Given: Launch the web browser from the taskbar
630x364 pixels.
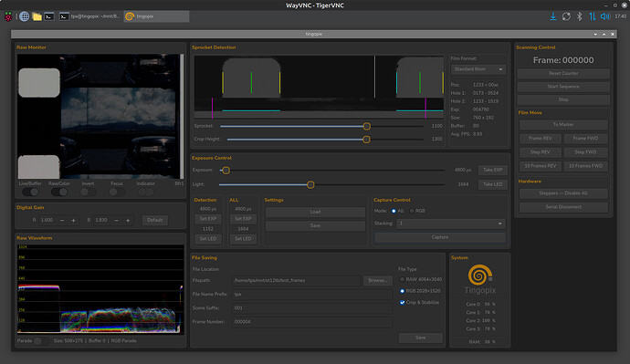Looking at the screenshot, I should pos(24,16).
